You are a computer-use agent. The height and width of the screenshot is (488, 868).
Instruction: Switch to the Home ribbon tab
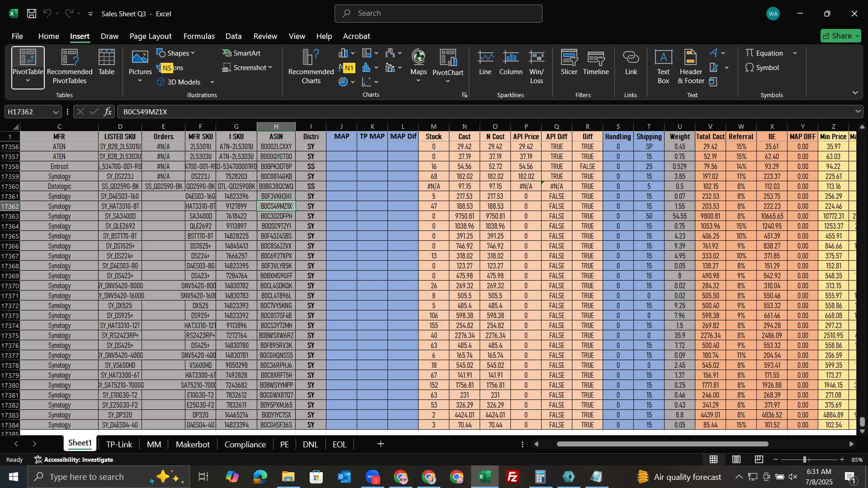[x=48, y=36]
